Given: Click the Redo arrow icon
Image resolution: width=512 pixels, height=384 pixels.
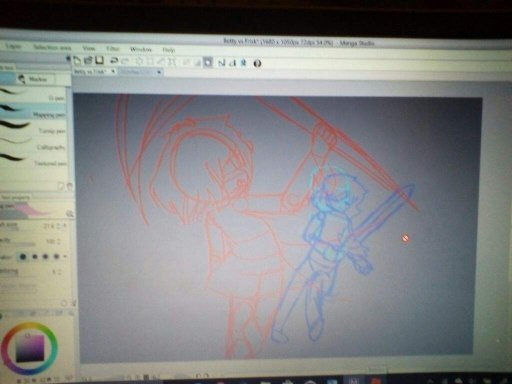Looking at the screenshot, I should click(x=125, y=61).
